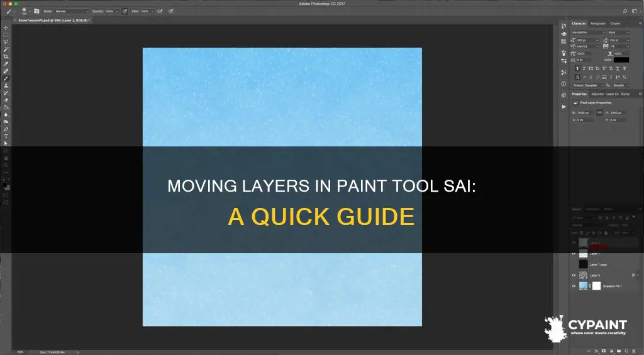Switch to the Glyphs tab
Screen dimensions: 644x355
(615, 23)
